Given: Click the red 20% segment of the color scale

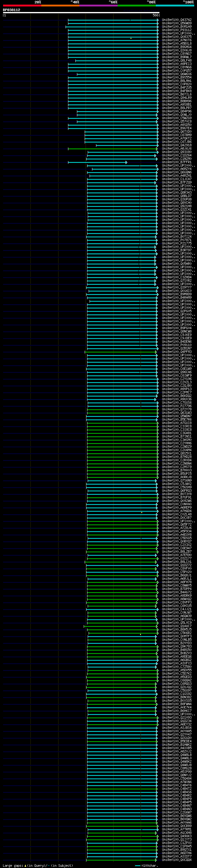Looking at the screenshot, I should click(22, 6).
